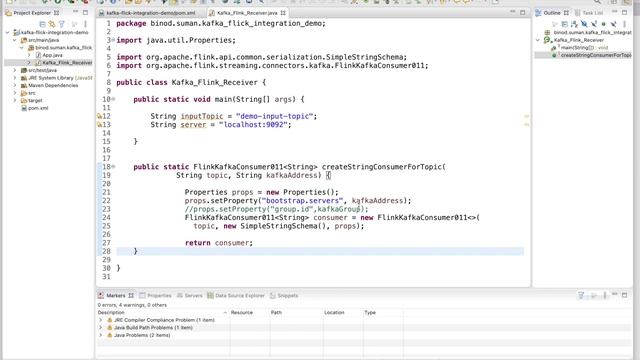
Task: Select main(String[]) in Outline
Action: (x=584, y=47)
